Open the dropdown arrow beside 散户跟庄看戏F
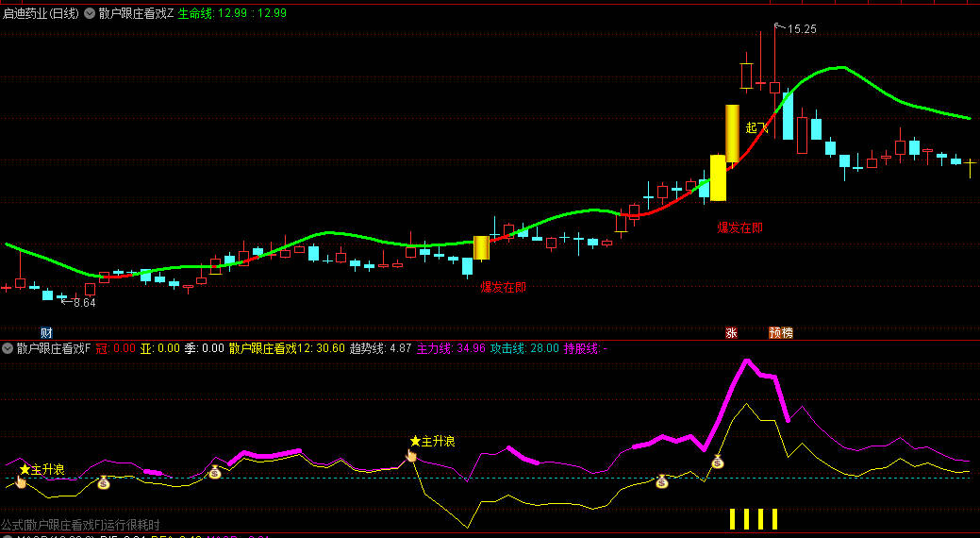The image size is (980, 538). click(x=8, y=348)
